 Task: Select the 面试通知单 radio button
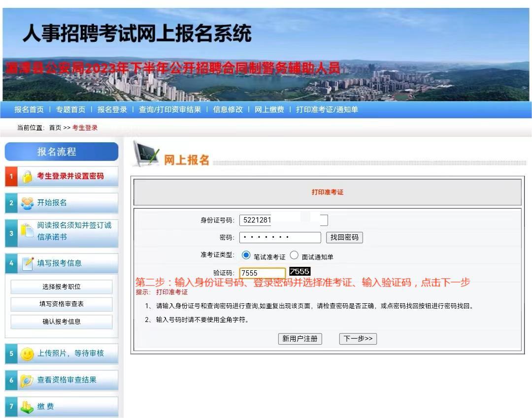[x=295, y=256]
